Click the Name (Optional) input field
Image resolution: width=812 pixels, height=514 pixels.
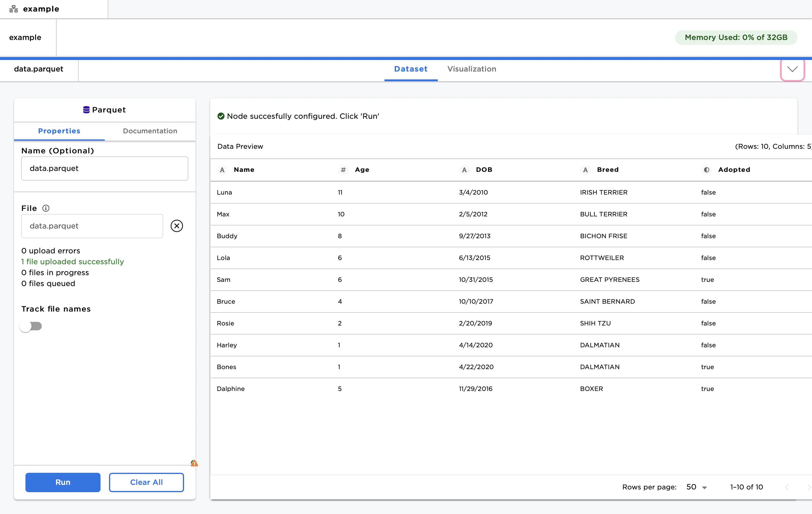(104, 169)
